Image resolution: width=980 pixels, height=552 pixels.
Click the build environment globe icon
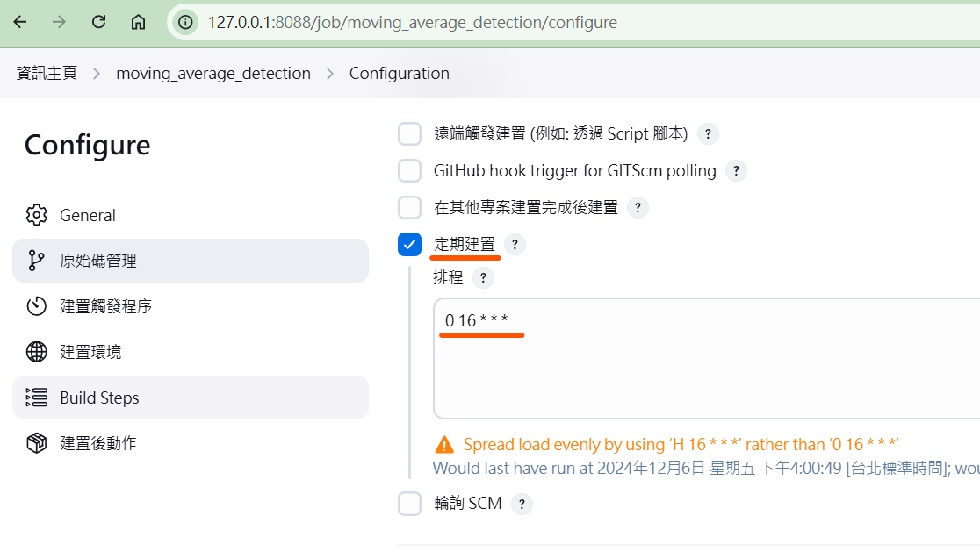click(36, 352)
